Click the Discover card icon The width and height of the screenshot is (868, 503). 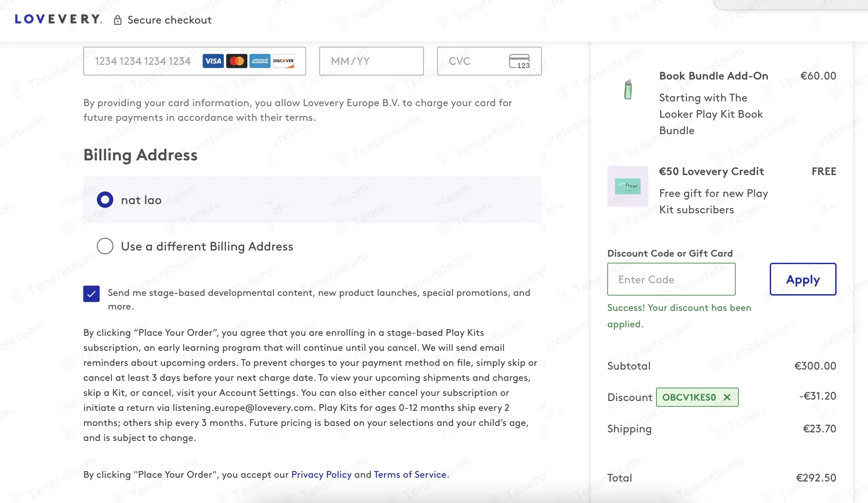(x=284, y=61)
